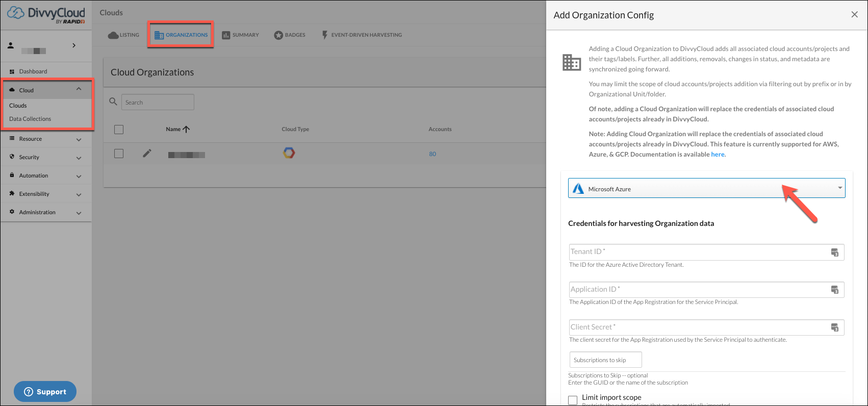This screenshot has height=406, width=868.
Task: Click the Resource list icon
Action: (x=12, y=138)
